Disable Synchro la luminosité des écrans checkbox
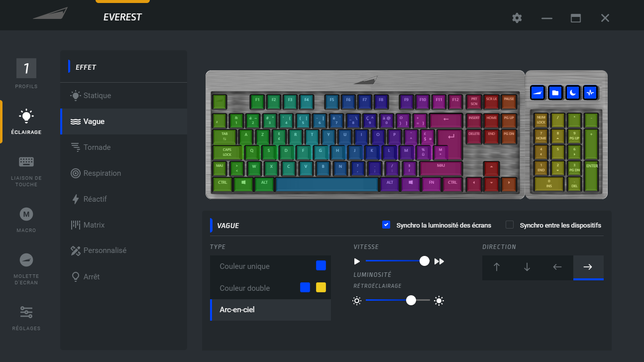The image size is (644, 362). click(x=386, y=225)
